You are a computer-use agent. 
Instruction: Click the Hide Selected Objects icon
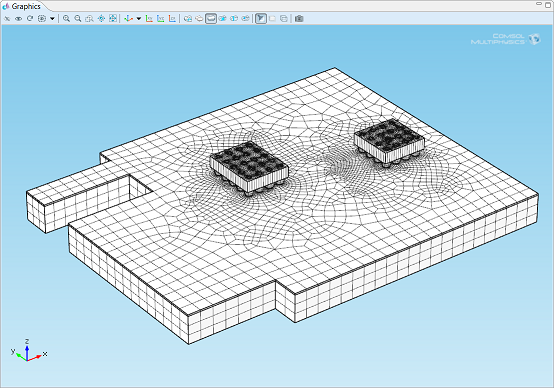tap(7, 19)
